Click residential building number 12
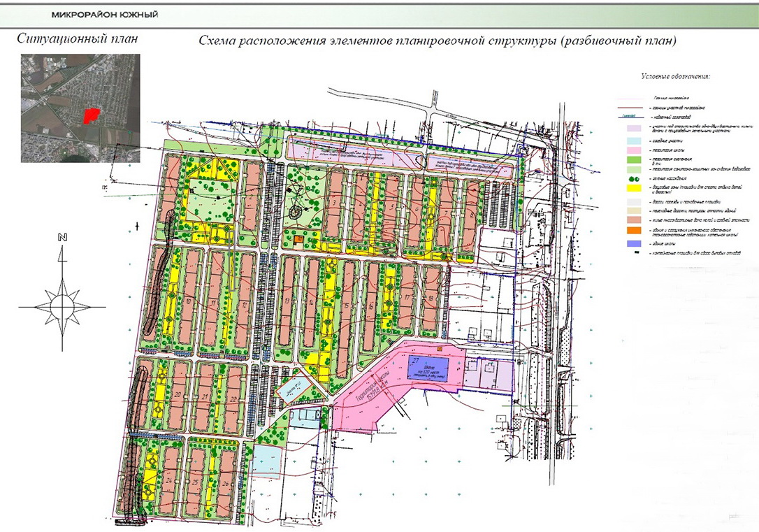Screen dimensions: 759x532 [246, 301]
